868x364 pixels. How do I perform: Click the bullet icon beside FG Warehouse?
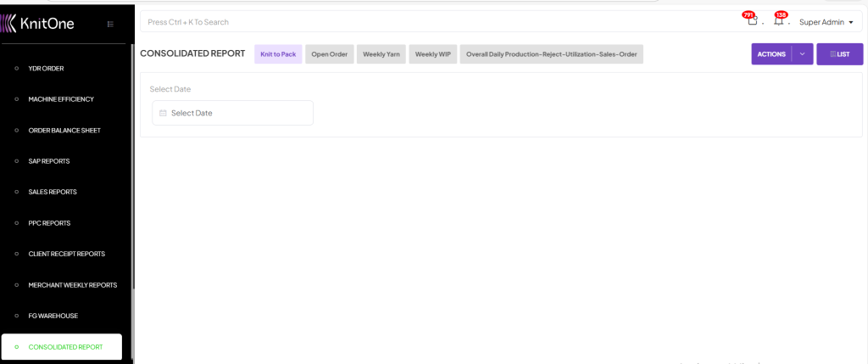[16, 316]
